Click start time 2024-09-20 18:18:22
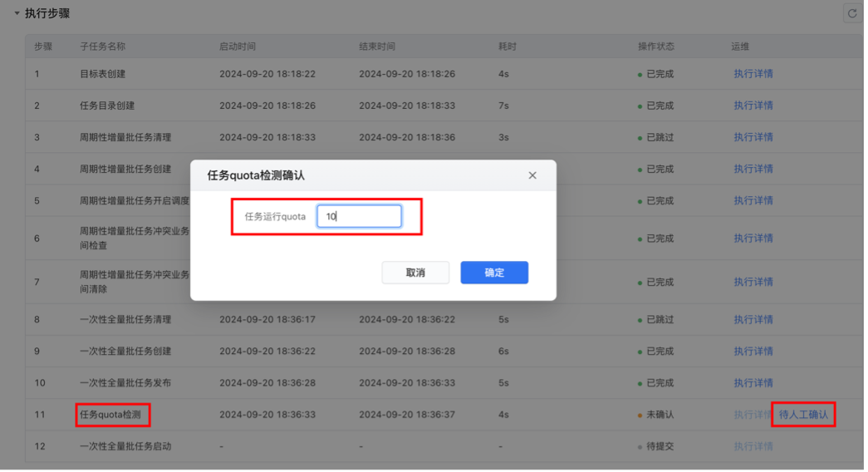 [268, 74]
